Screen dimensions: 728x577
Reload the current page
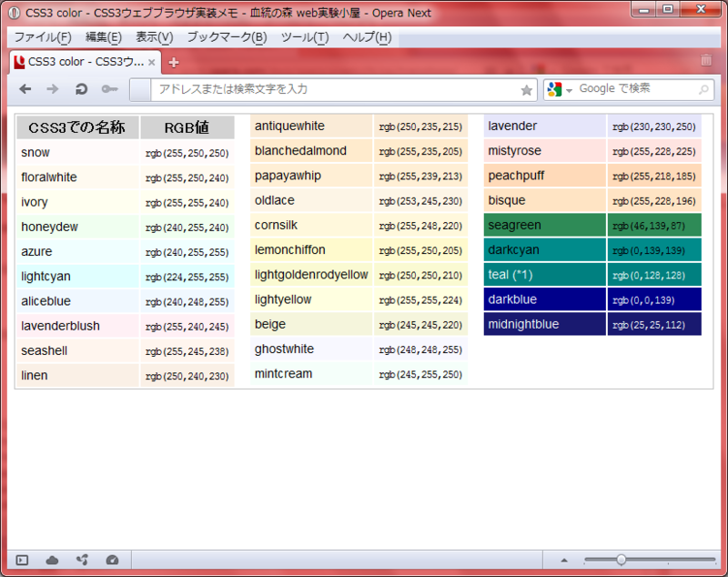tap(81, 89)
